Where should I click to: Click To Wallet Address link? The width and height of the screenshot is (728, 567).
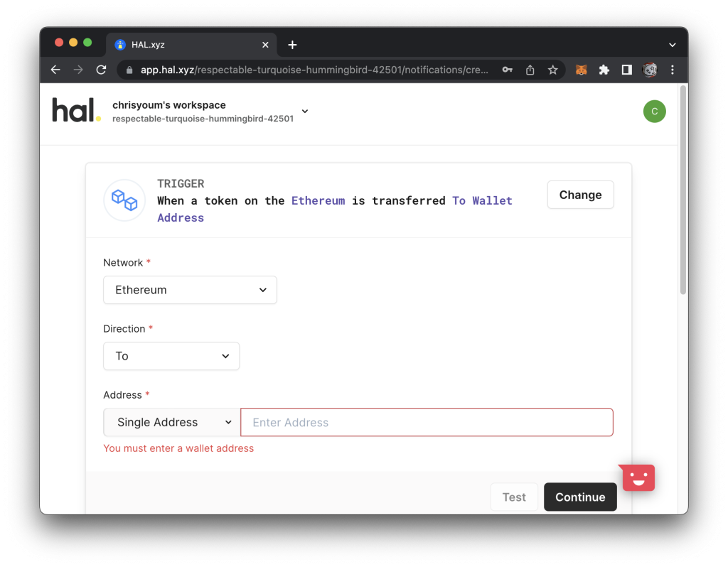(x=334, y=210)
